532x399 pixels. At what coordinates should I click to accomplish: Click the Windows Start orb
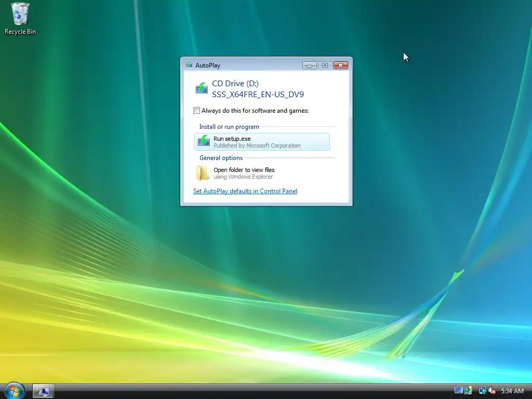pyautogui.click(x=14, y=391)
